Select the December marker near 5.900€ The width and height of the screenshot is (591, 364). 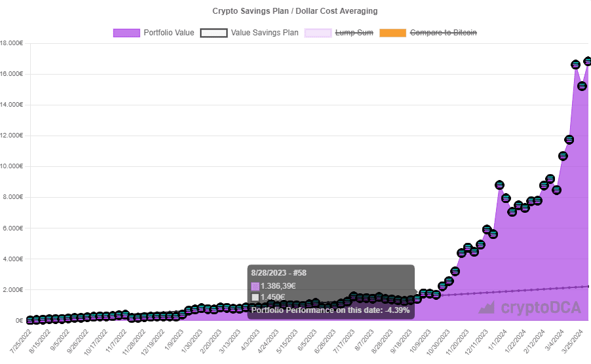(x=487, y=229)
